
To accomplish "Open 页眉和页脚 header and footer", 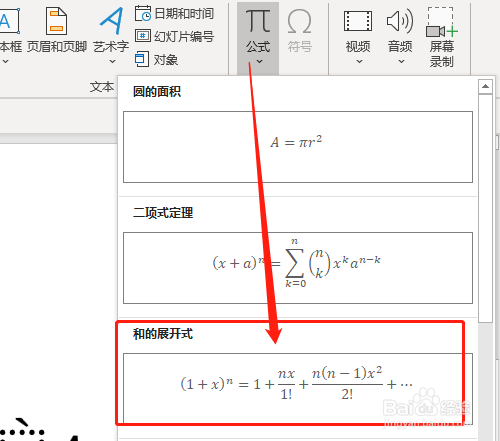I will click(x=56, y=30).
